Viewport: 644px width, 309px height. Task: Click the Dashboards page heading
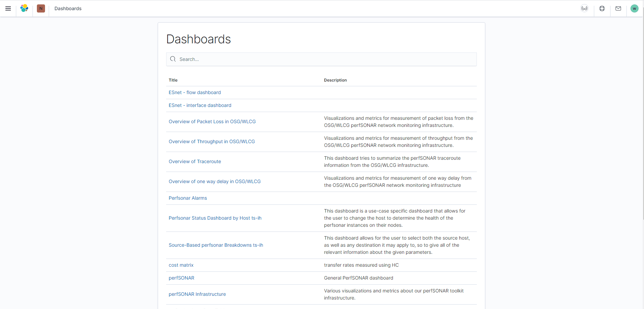click(199, 39)
